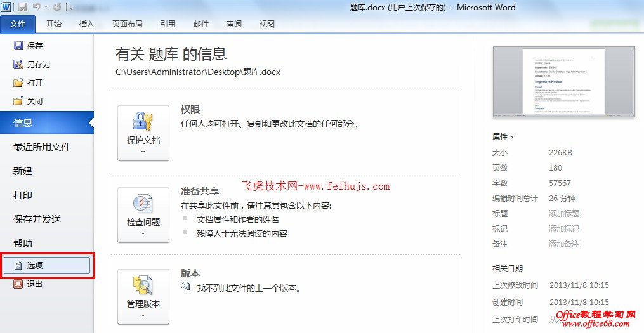Expand the 属性 dropdown

click(x=503, y=137)
